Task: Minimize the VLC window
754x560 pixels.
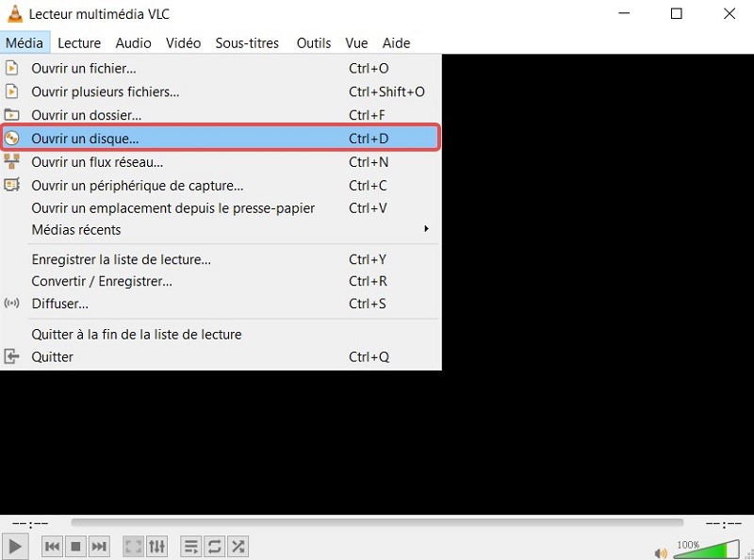Action: click(x=624, y=13)
